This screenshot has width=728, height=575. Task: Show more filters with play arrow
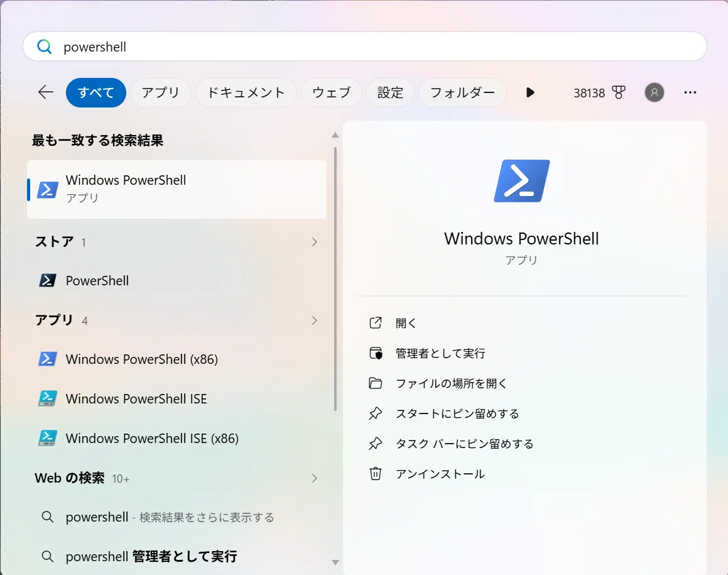click(x=530, y=92)
